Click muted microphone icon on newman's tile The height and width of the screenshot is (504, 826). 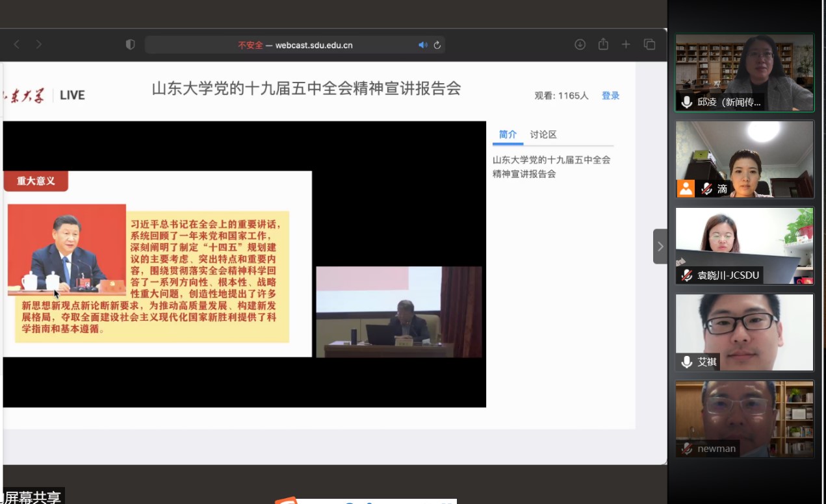click(x=687, y=449)
